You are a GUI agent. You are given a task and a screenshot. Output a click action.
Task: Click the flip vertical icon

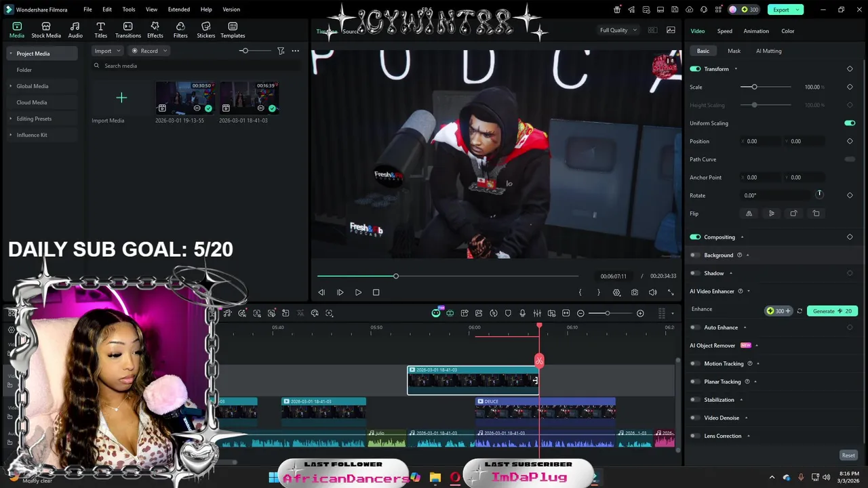tap(771, 213)
